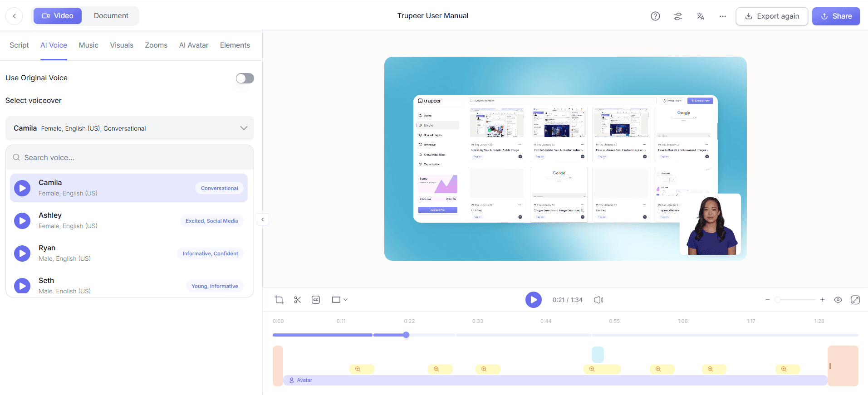This screenshot has width=868, height=395.
Task: Mute the volume speaker icon
Action: [x=598, y=300]
